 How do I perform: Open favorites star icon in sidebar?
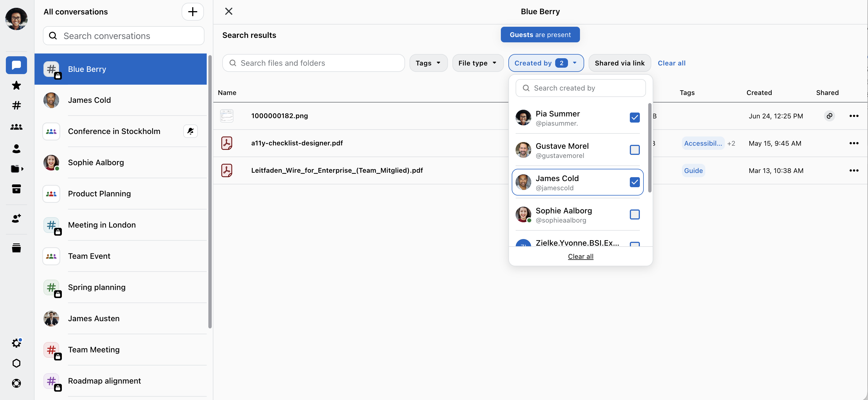(16, 85)
